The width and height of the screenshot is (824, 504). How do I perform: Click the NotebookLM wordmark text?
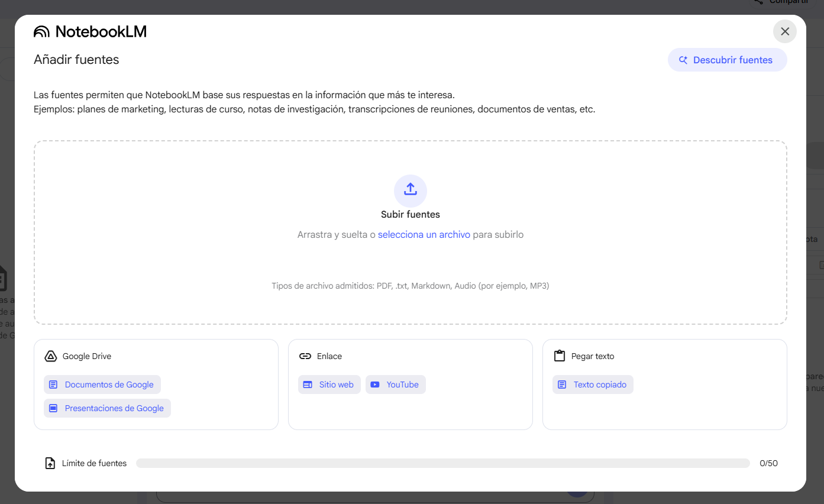coord(101,32)
